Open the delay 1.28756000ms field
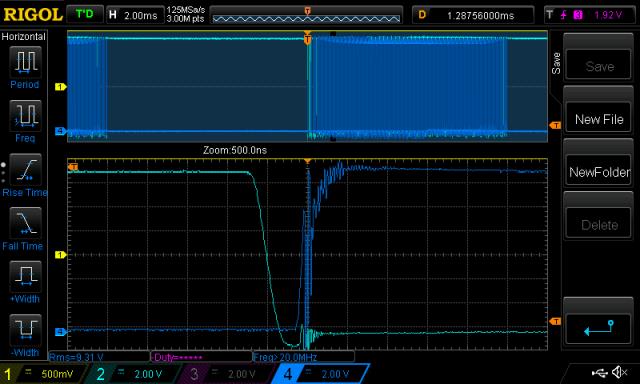Image resolution: width=640 pixels, height=384 pixels. (473, 15)
